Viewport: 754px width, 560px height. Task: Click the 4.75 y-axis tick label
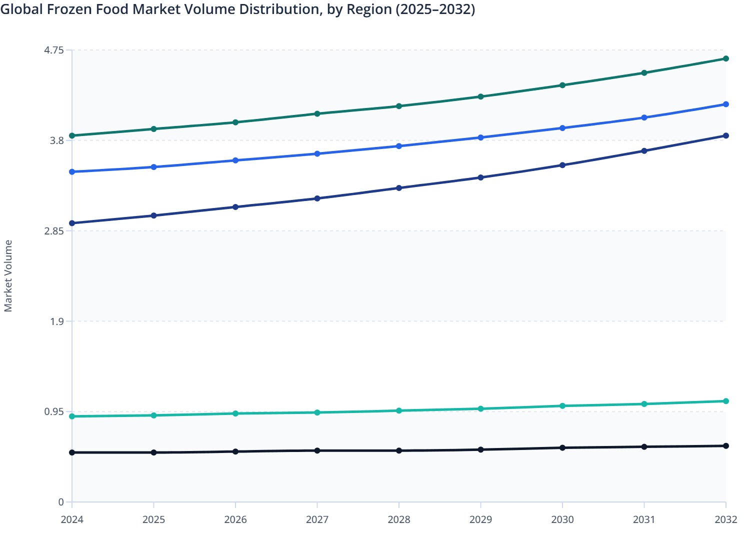pyautogui.click(x=54, y=50)
